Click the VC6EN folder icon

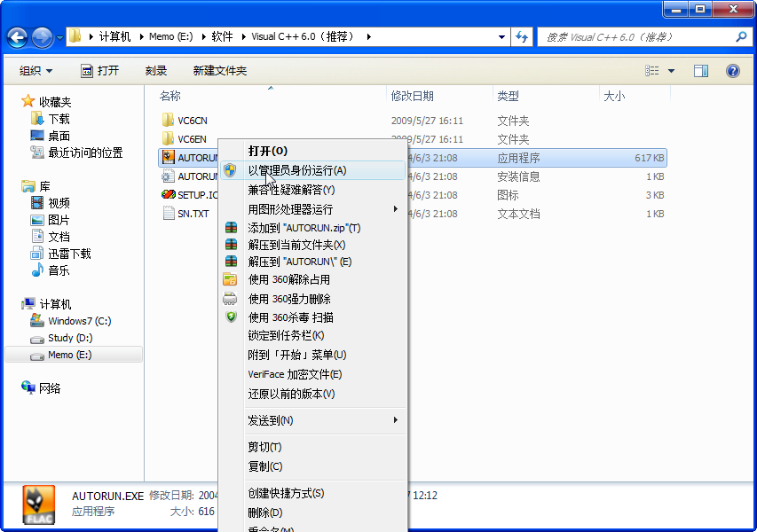click(168, 139)
